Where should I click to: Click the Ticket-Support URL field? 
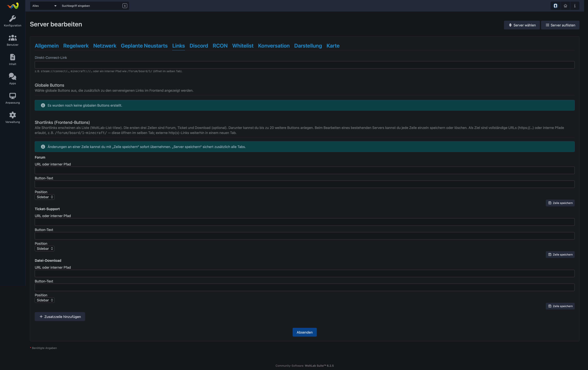point(304,222)
